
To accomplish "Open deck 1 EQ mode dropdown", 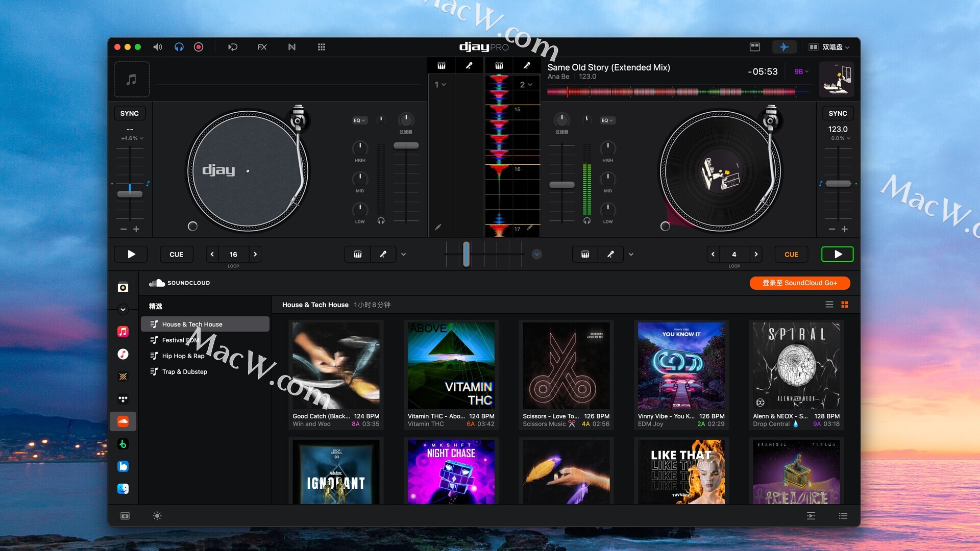I will [x=359, y=120].
